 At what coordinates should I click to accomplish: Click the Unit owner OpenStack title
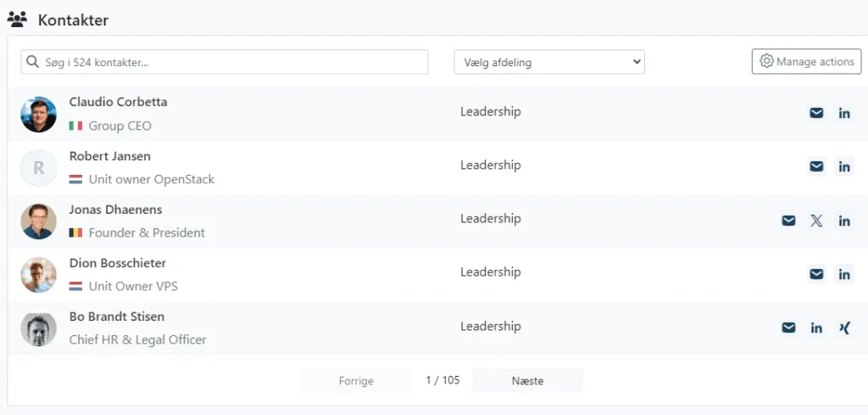coord(152,180)
